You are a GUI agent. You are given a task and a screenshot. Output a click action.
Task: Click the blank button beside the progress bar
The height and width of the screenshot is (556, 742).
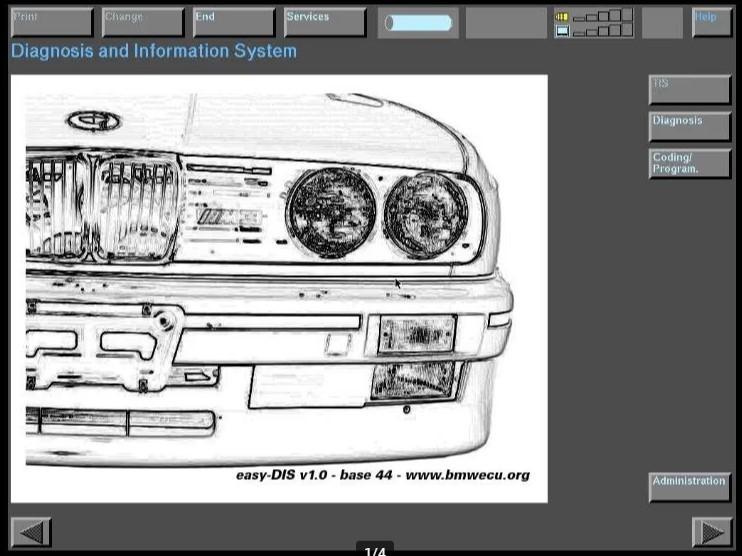click(x=506, y=22)
